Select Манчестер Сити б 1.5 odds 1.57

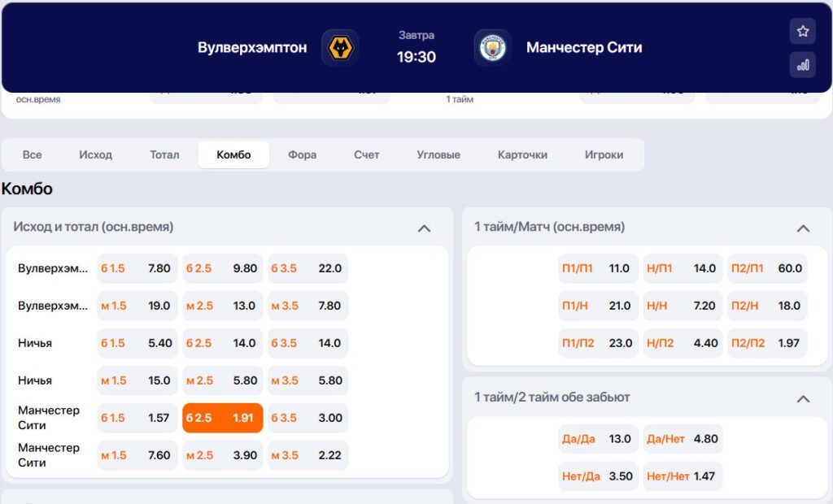137,418
